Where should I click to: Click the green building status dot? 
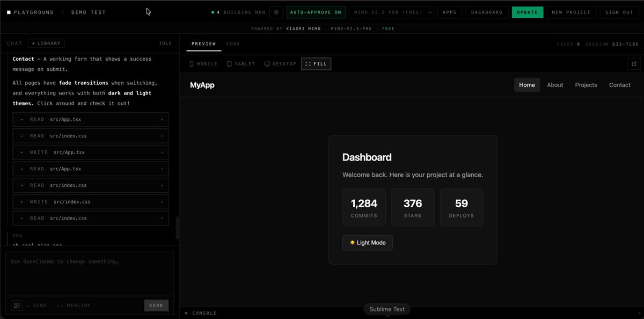[x=213, y=12]
